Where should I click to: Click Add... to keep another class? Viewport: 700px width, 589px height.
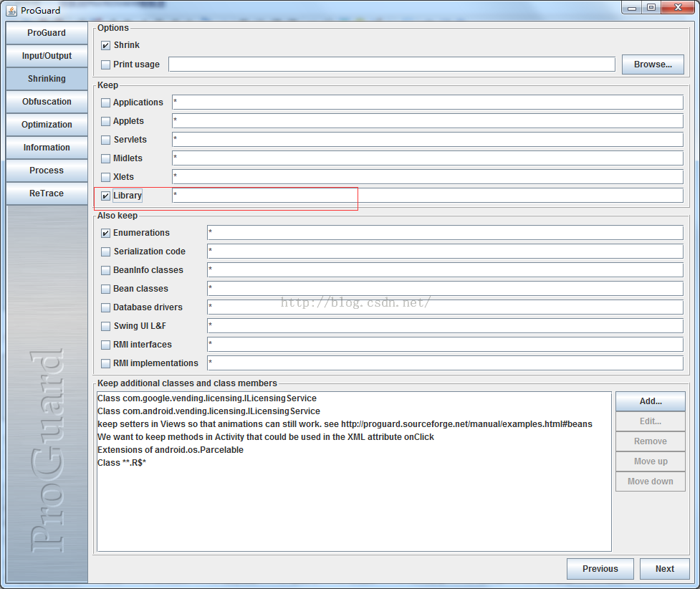pyautogui.click(x=651, y=401)
